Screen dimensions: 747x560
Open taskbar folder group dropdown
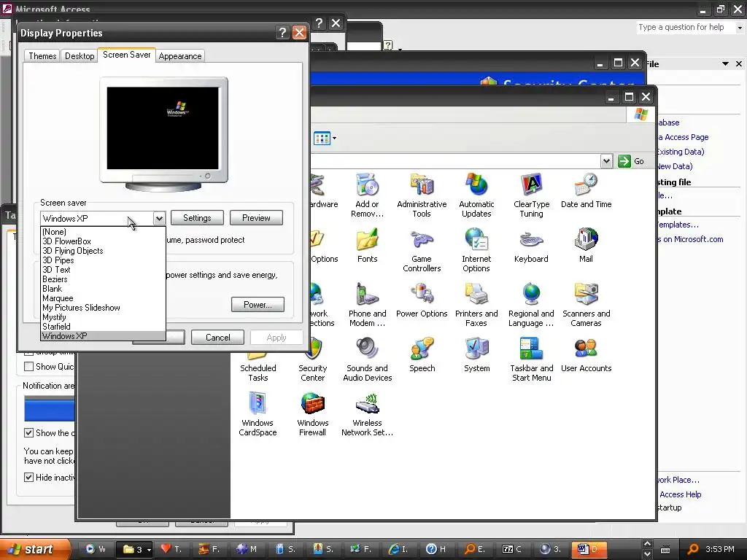(149, 550)
